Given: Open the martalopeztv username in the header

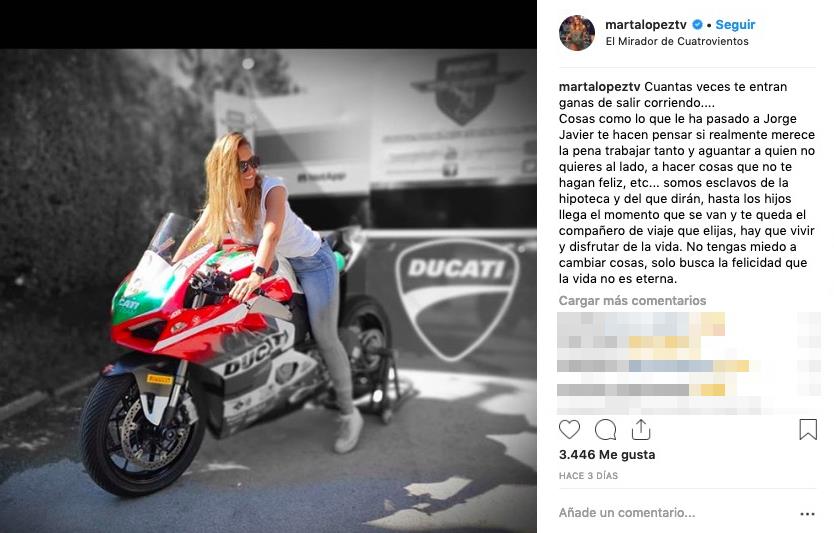Looking at the screenshot, I should tap(646, 24).
